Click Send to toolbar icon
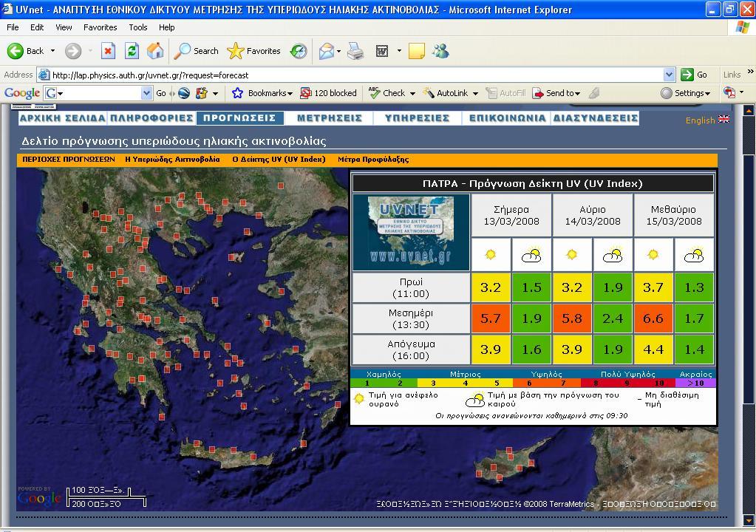This screenshot has height=532, width=756. point(537,93)
